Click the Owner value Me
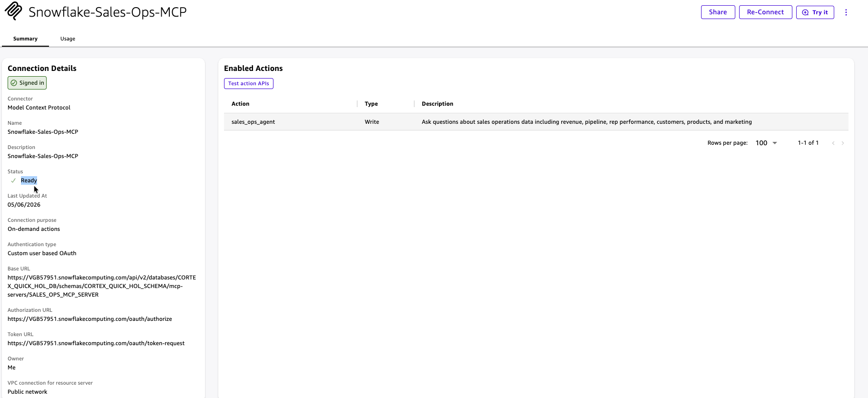 tap(11, 368)
